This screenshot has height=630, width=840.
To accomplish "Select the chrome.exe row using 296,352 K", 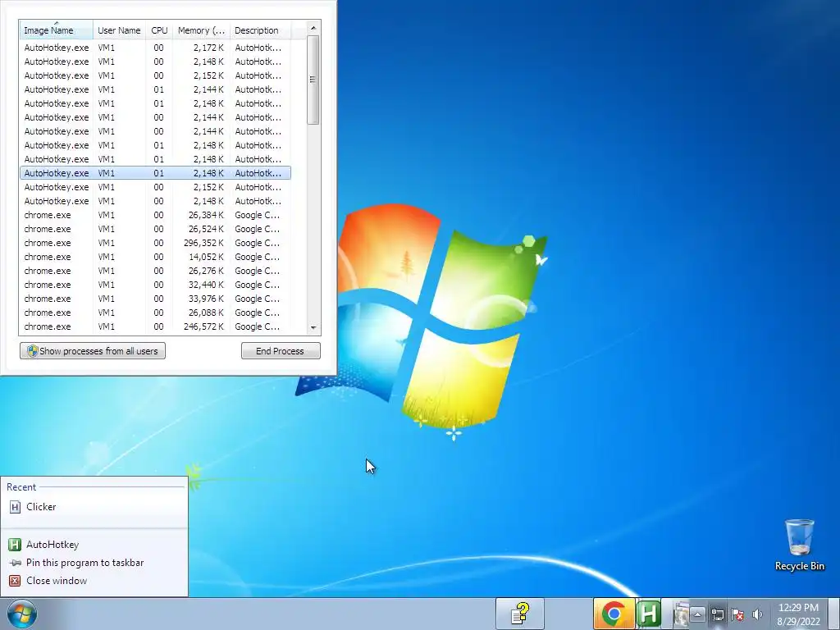I will click(155, 243).
